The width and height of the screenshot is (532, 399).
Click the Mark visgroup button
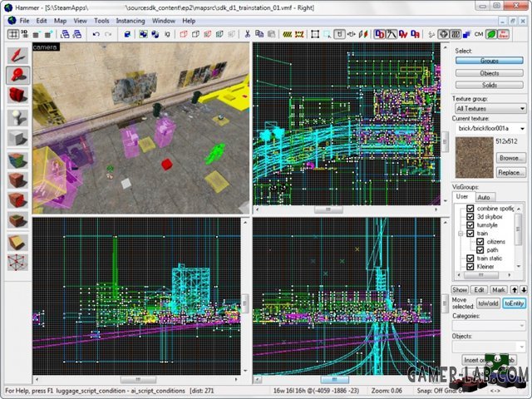[499, 290]
